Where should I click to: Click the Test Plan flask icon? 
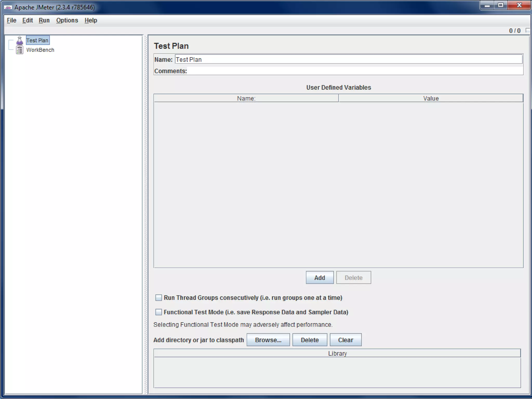20,41
